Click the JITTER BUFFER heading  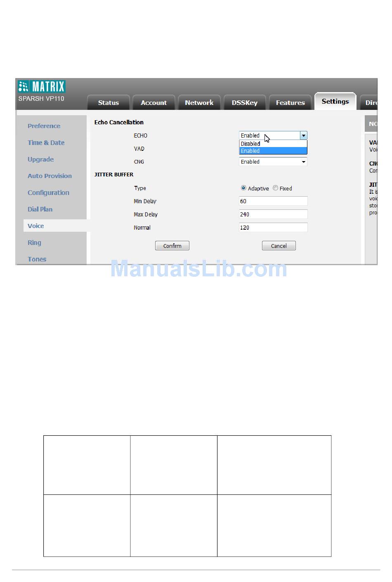point(114,175)
